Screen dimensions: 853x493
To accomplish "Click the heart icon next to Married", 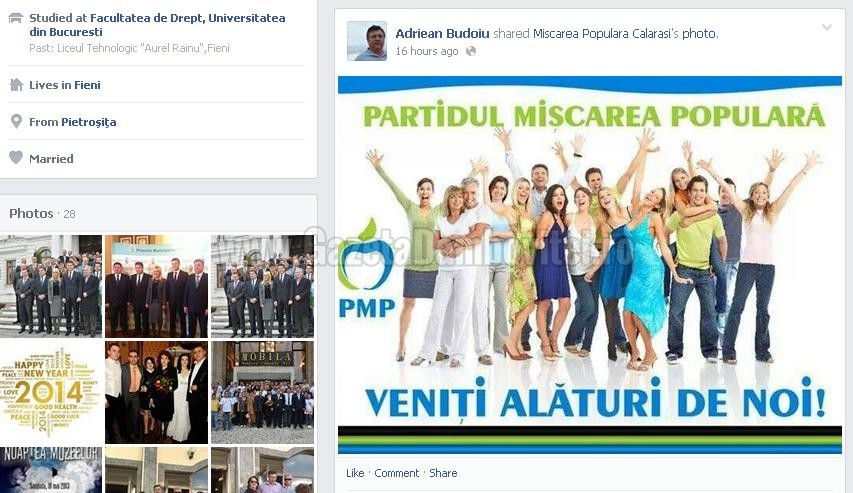I will coord(16,158).
